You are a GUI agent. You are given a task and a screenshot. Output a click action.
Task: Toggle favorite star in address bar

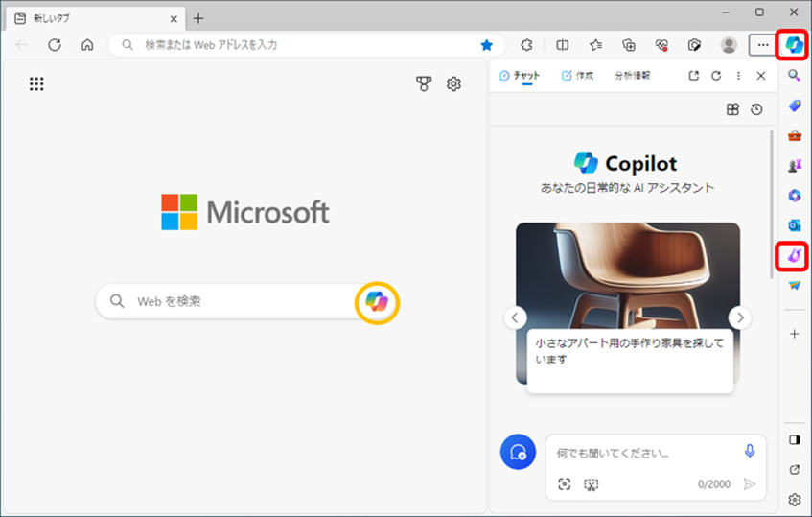[x=486, y=45]
